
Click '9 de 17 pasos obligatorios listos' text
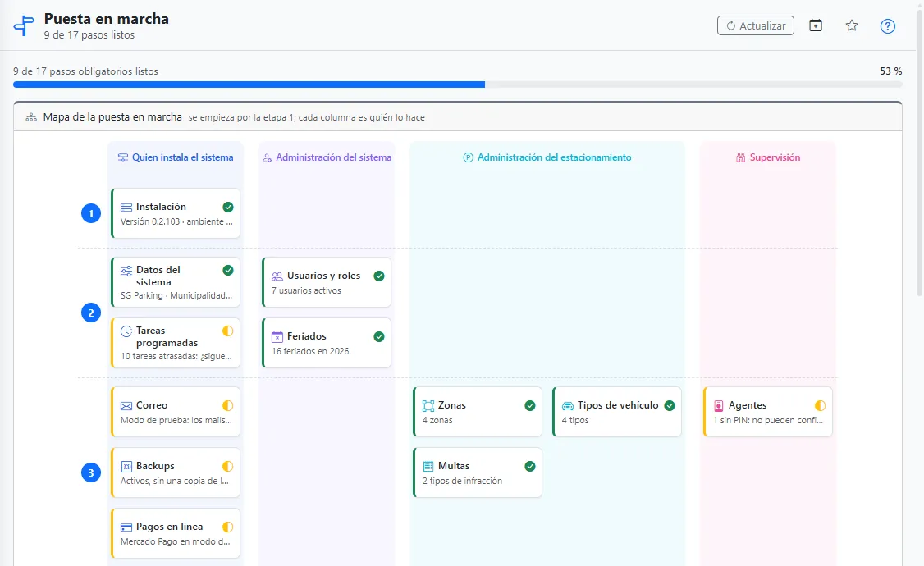click(85, 71)
